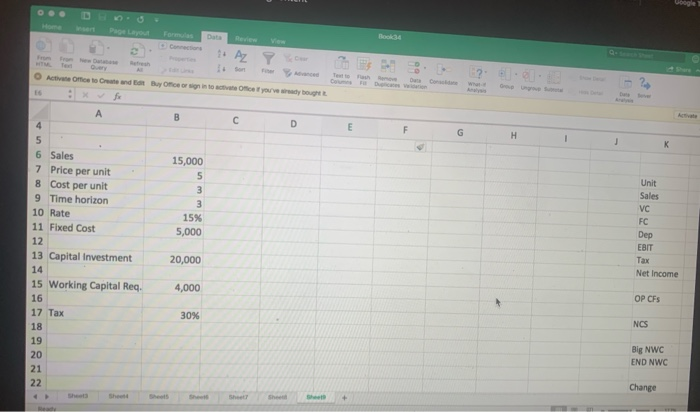Click the Share button

[679, 69]
